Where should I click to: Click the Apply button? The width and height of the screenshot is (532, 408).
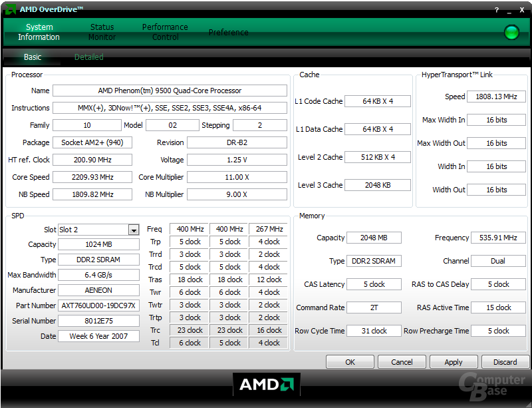pos(454,362)
